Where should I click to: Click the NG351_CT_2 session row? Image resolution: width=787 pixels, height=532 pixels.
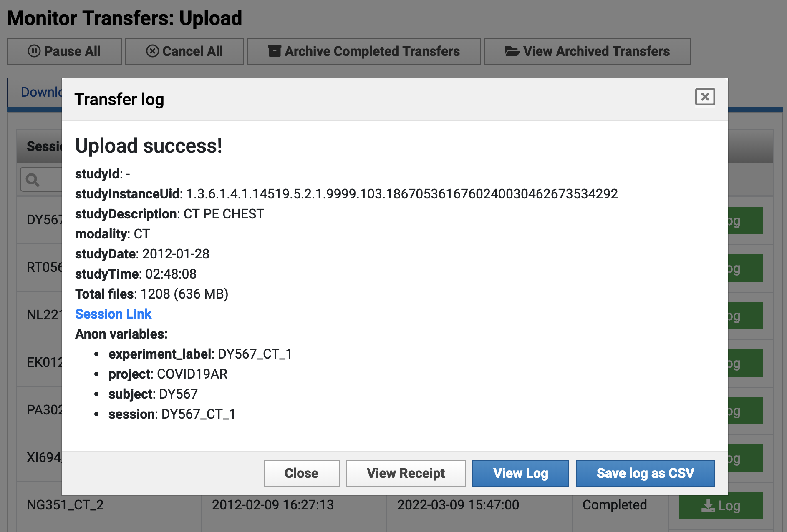65,505
